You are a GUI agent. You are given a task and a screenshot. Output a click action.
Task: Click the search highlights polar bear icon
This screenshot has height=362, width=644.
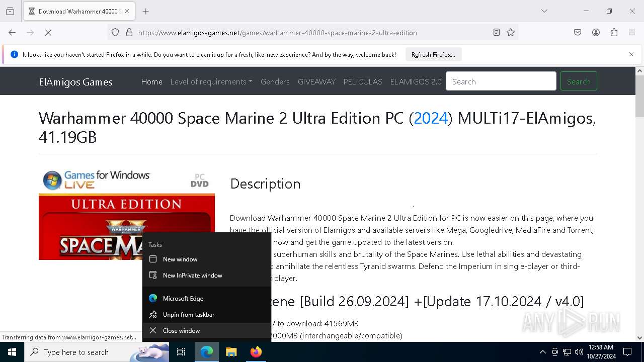[150, 352]
